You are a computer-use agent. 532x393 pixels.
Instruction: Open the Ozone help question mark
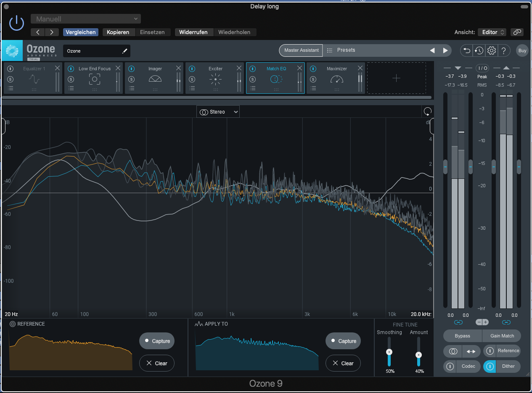coord(503,50)
